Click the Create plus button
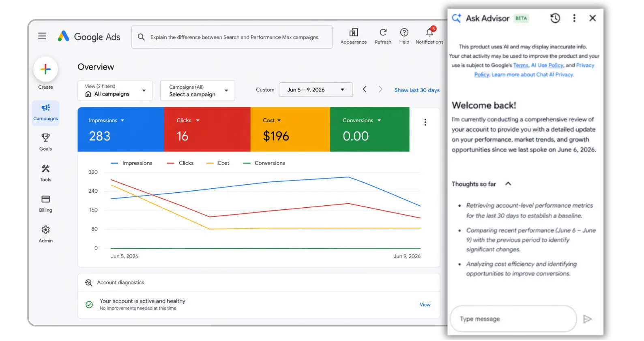 (x=45, y=69)
